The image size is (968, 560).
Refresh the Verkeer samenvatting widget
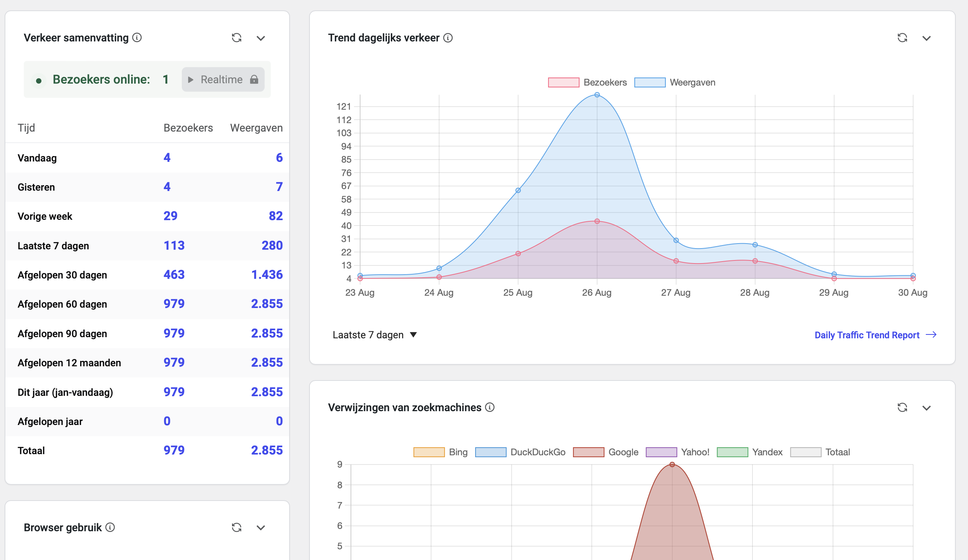(237, 38)
